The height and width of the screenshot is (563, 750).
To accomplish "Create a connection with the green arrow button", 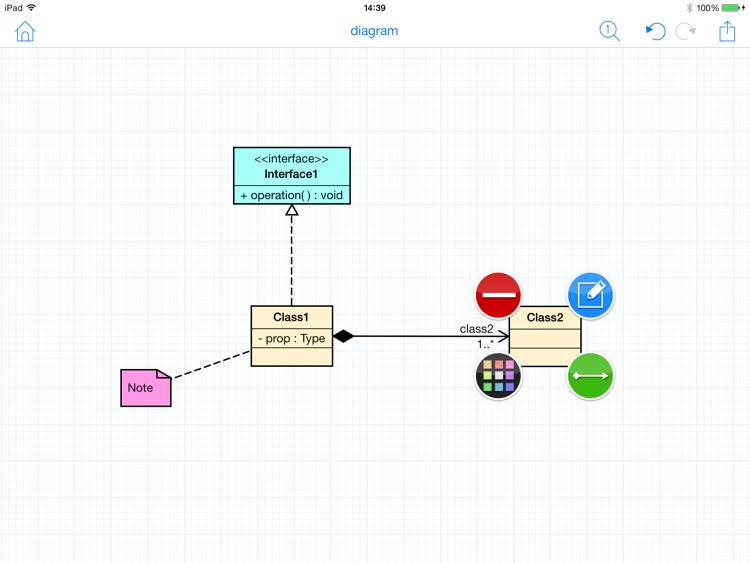I will coord(591,376).
